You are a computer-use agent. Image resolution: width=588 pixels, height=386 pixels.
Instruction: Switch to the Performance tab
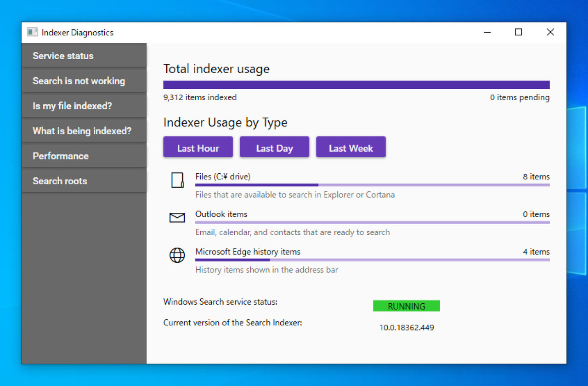click(x=84, y=156)
